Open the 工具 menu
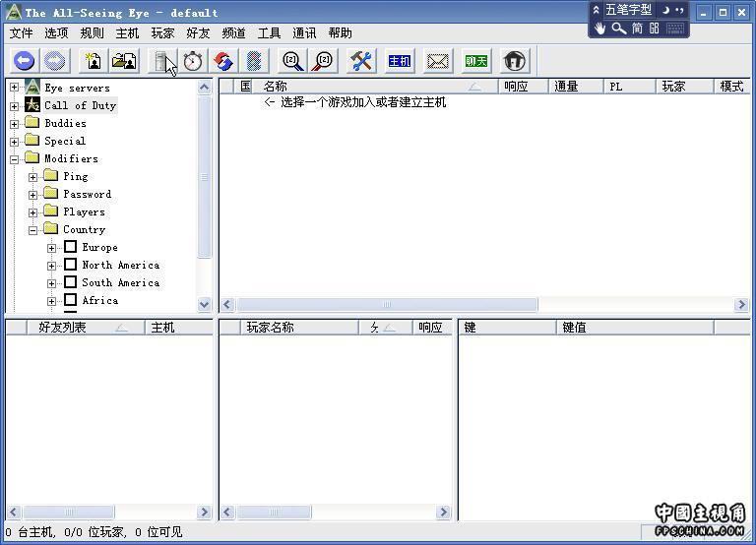Viewport: 756px width, 545px height. coord(269,32)
